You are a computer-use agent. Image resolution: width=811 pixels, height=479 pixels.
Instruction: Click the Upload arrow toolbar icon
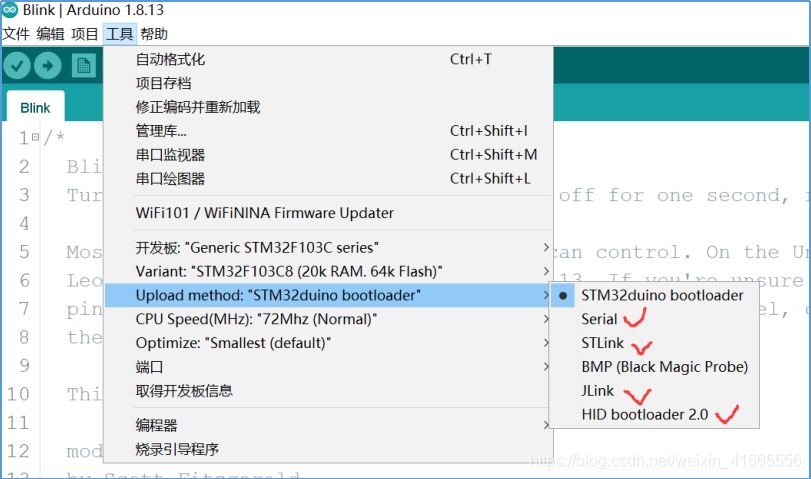[x=48, y=66]
